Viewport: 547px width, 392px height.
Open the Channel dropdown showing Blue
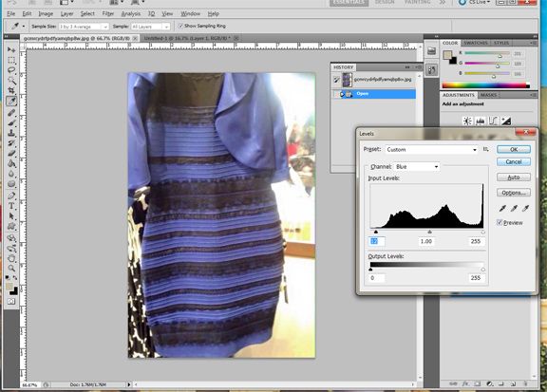417,167
